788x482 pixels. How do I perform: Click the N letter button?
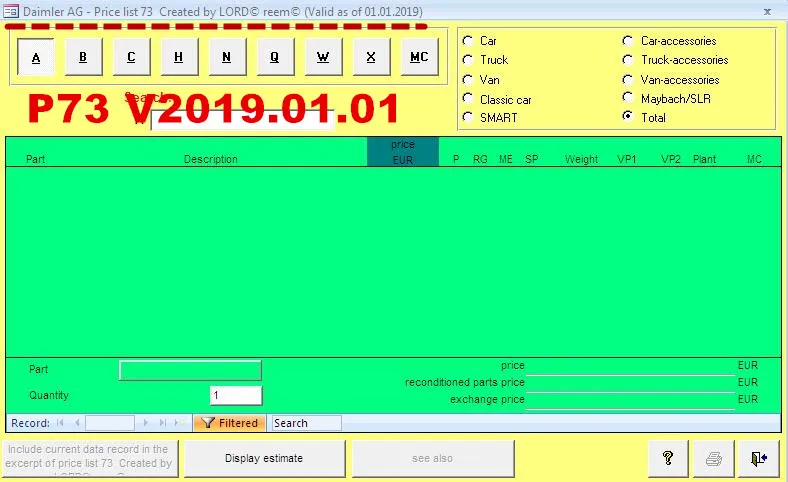coord(227,57)
